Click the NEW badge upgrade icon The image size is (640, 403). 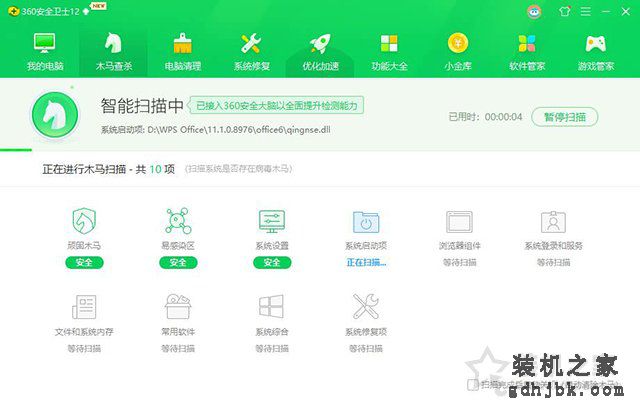[98, 6]
